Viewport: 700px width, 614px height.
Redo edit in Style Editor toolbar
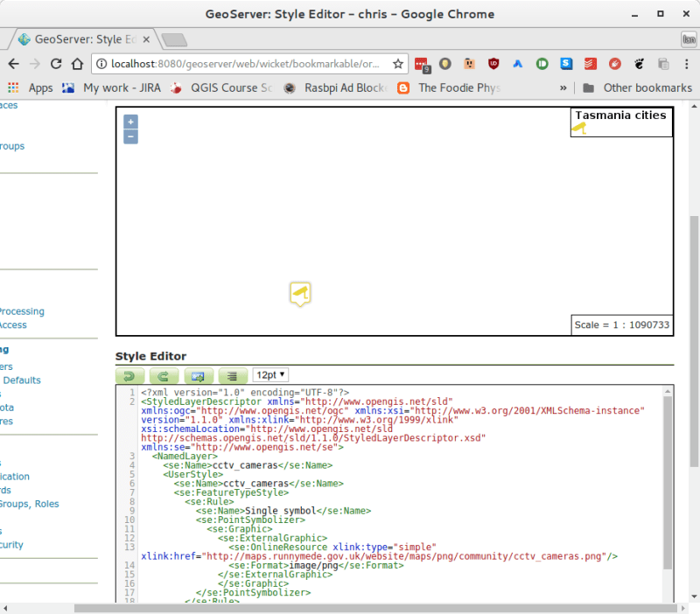[164, 376]
